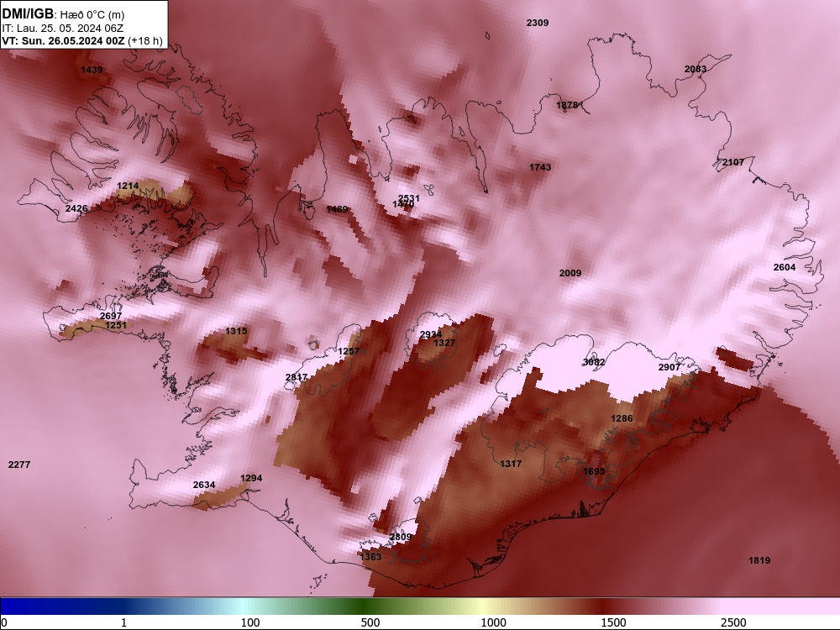The image size is (840, 630).
Task: Click the 2604 height value on the map
Action: (785, 267)
